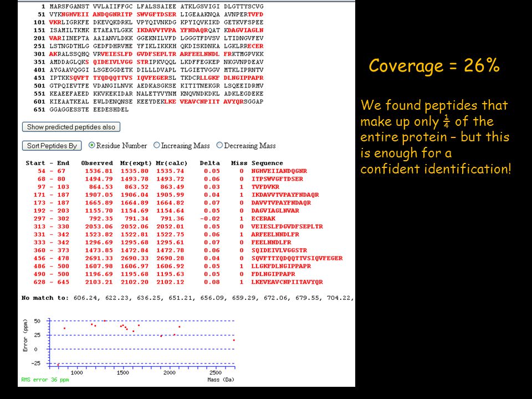Click Mr(calc) value 791.36
This screenshot has height=399, width=532.
click(172, 218)
